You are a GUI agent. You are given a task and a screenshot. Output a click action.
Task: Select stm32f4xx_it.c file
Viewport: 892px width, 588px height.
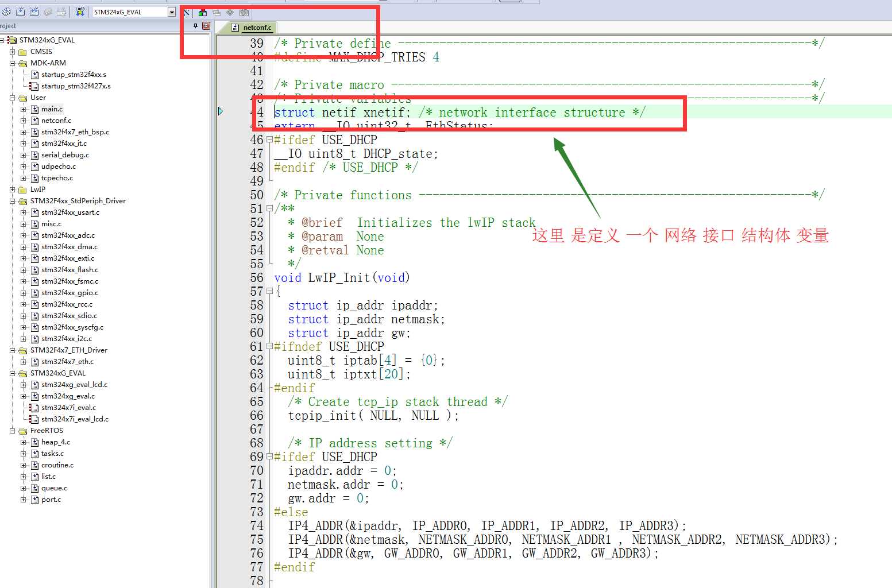64,144
